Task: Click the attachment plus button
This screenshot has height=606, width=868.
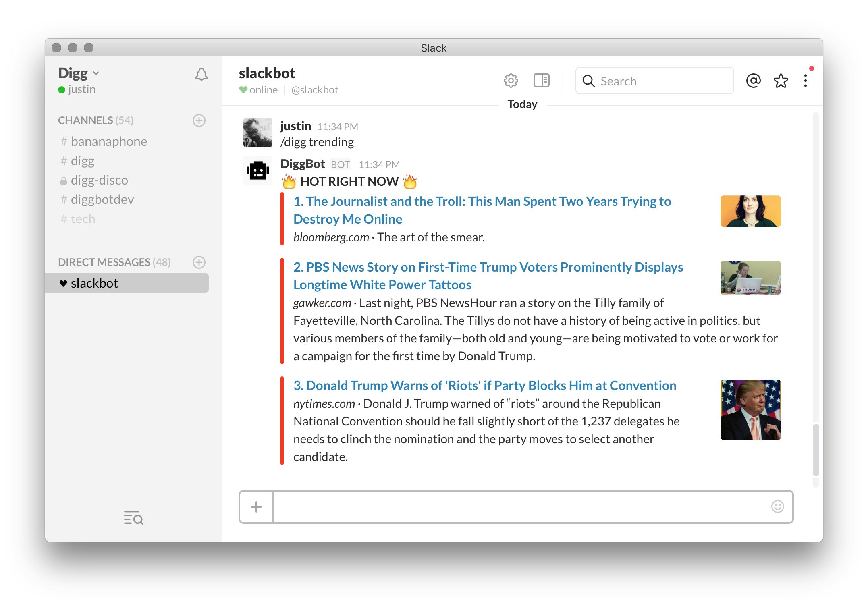Action: (256, 507)
